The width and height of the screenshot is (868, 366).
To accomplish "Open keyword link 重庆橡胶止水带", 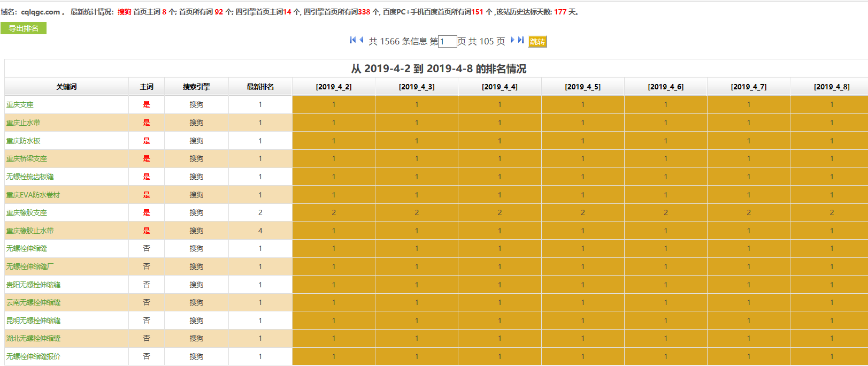I will coord(30,231).
